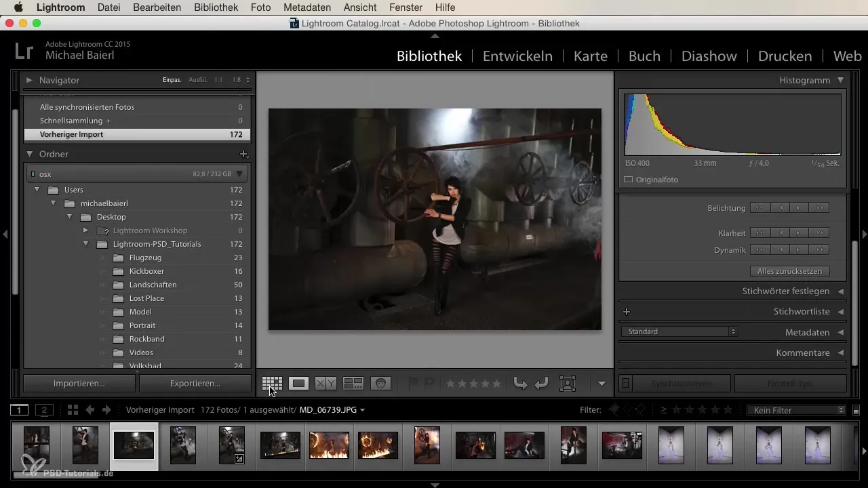This screenshot has width=868, height=488.
Task: Select main window button 1
Action: [x=20, y=410]
